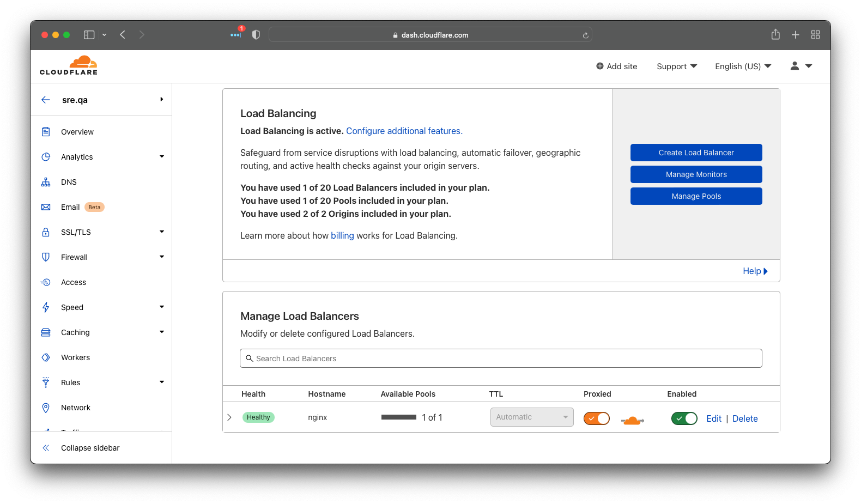Go back using the sre.qa back arrow
861x504 pixels.
[46, 100]
